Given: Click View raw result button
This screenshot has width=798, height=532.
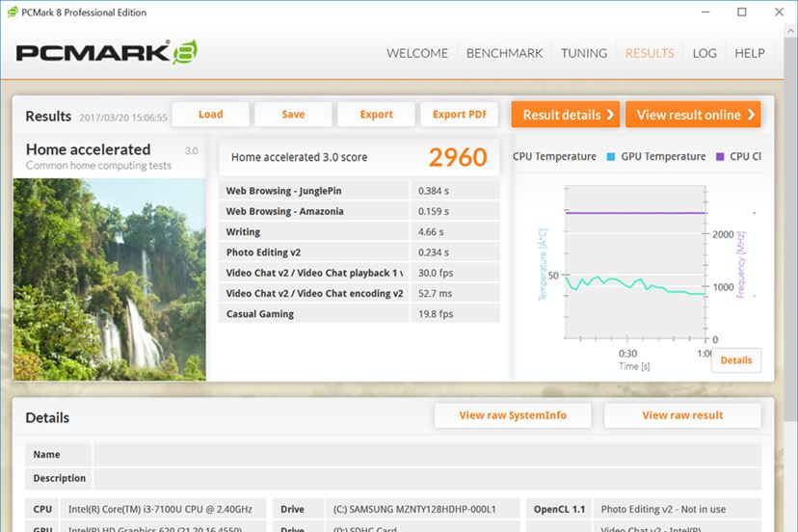Looking at the screenshot, I should 682,415.
